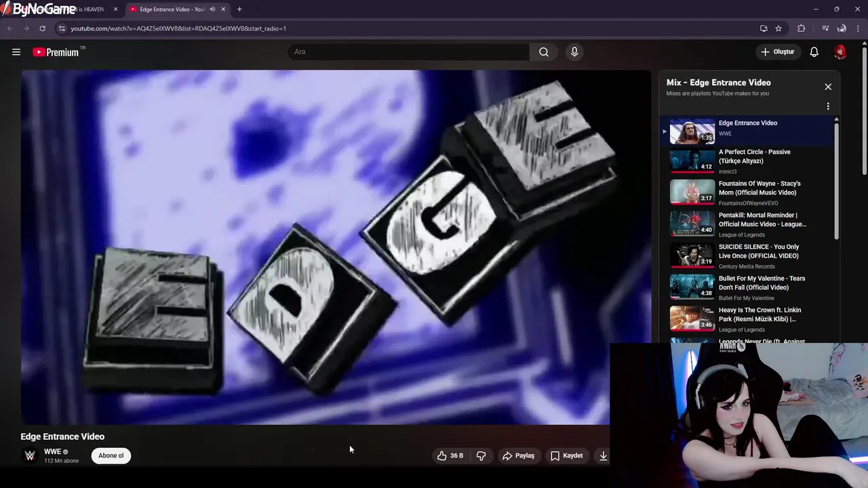868x488 pixels.
Task: Open Chrome three-dot menu
Action: [x=859, y=28]
